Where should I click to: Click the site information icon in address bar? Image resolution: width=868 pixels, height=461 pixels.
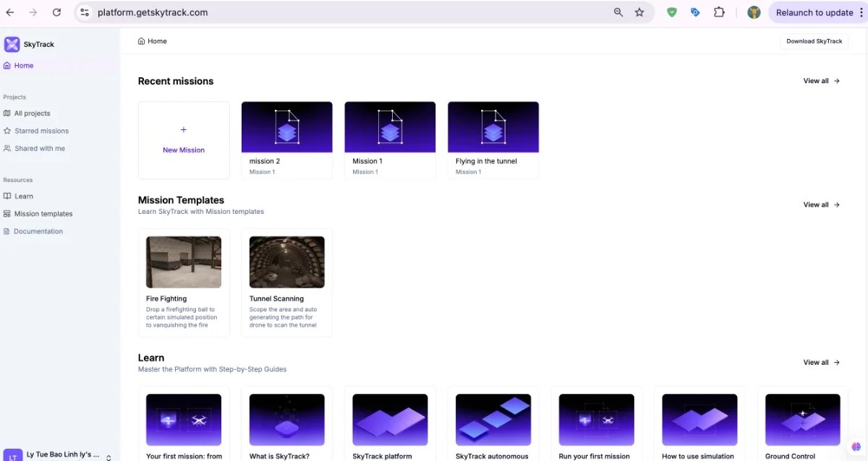(x=85, y=12)
